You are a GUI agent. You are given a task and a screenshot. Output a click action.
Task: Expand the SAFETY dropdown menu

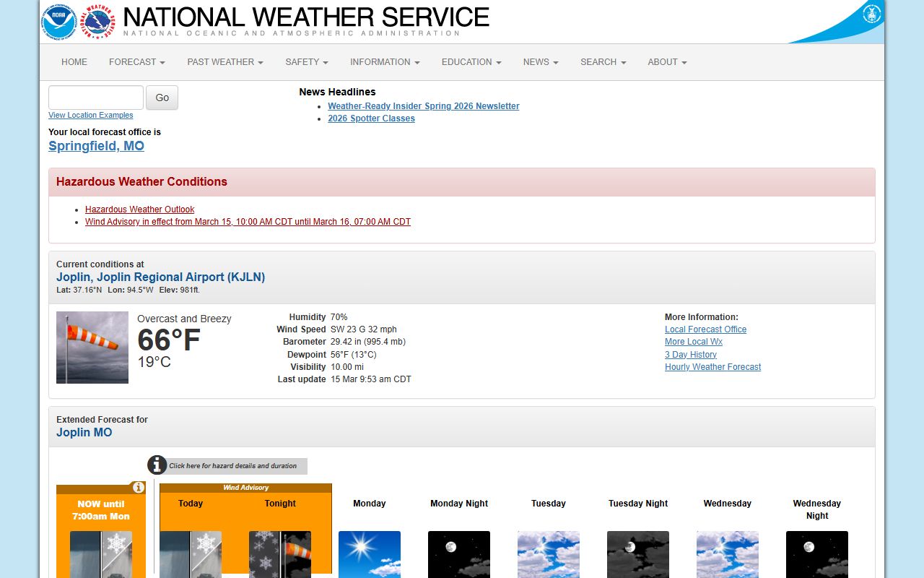point(307,62)
